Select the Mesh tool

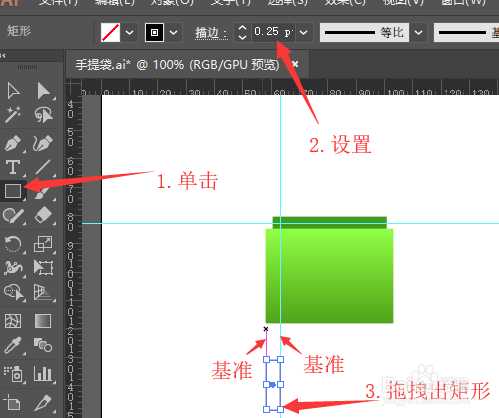[13, 321]
